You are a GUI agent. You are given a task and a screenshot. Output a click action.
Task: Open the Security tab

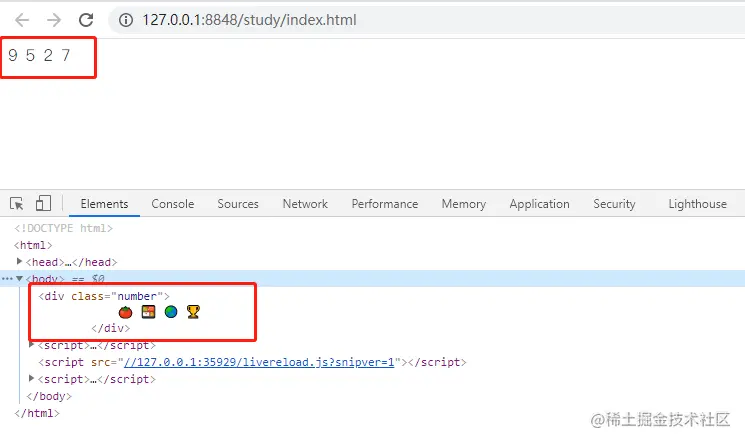(614, 204)
